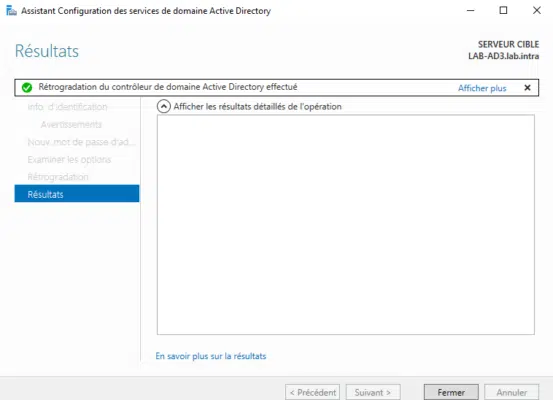Click the green success checkmark icon
This screenshot has width=553, height=400.
pyautogui.click(x=27, y=87)
